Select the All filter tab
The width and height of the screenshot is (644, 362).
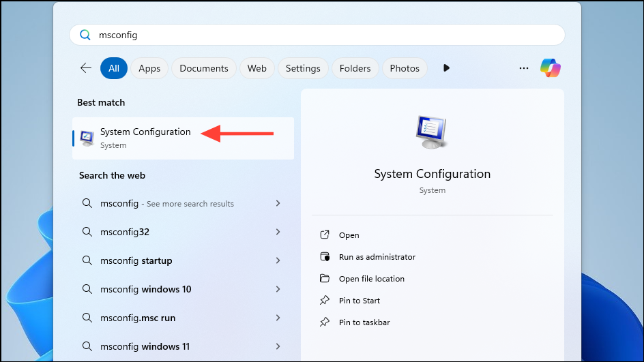(114, 68)
